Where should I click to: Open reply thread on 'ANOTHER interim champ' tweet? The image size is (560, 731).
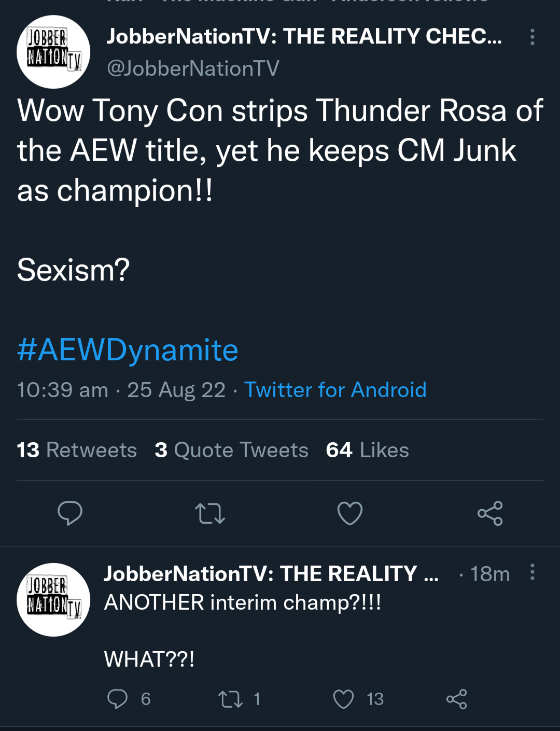(x=118, y=699)
